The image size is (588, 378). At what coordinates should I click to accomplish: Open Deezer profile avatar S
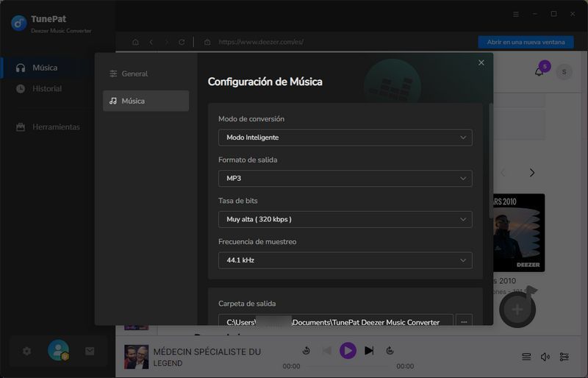pos(564,71)
